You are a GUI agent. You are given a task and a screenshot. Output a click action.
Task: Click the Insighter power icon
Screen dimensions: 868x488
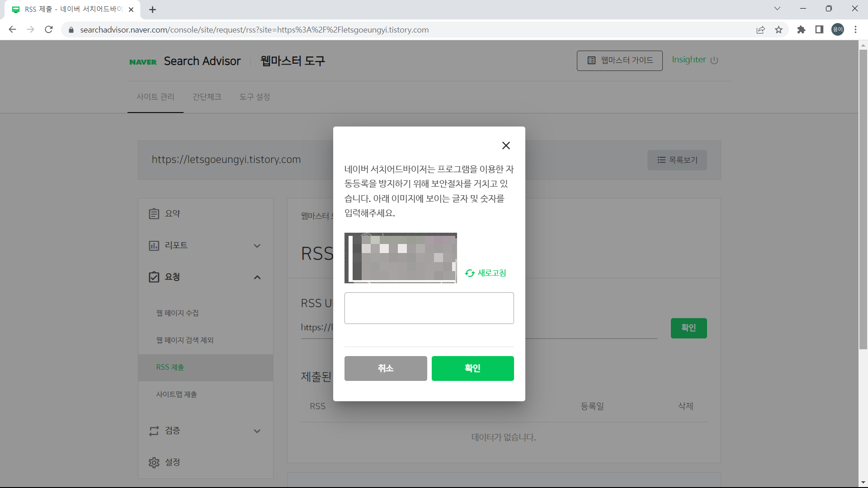715,60
